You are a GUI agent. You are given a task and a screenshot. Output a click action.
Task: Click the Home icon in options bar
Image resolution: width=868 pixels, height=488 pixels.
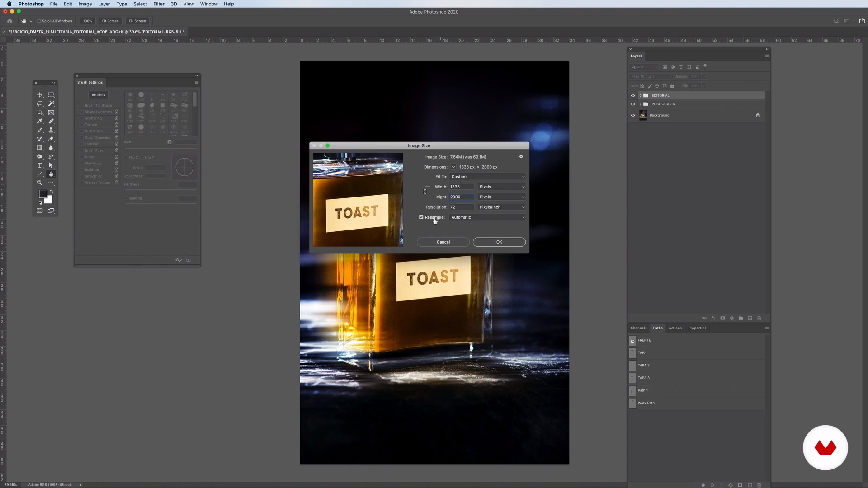[x=9, y=21]
